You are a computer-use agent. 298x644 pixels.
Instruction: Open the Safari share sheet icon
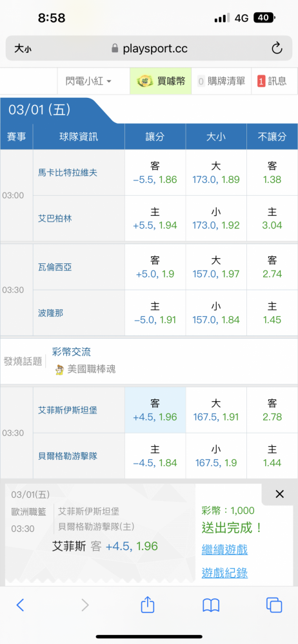click(x=147, y=604)
